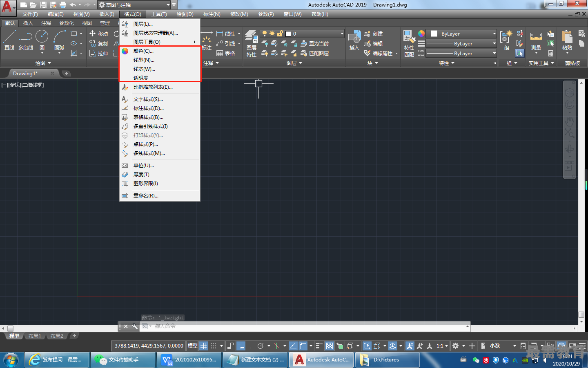
Task: Open the 工具(T) menu
Action: (159, 14)
